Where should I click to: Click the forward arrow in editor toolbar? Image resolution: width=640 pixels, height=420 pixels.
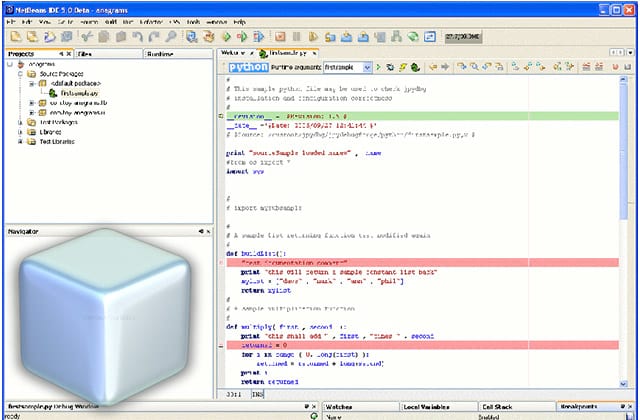tap(445, 67)
